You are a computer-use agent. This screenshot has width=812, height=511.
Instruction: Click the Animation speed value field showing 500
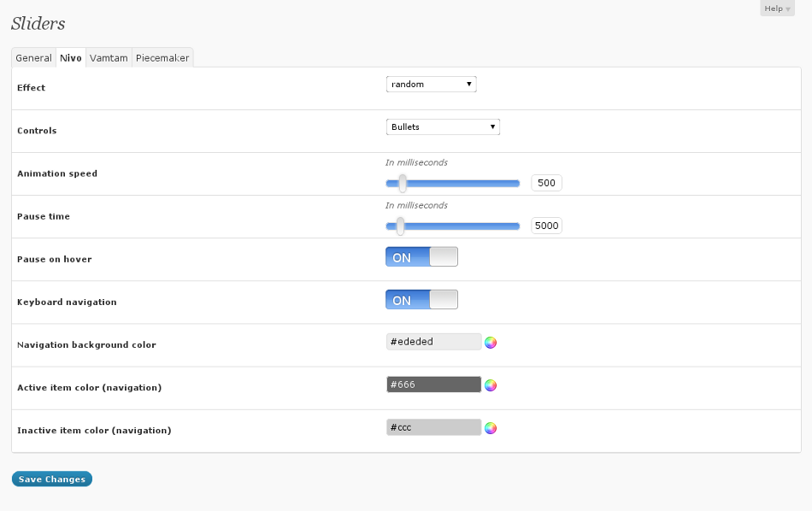pos(546,183)
